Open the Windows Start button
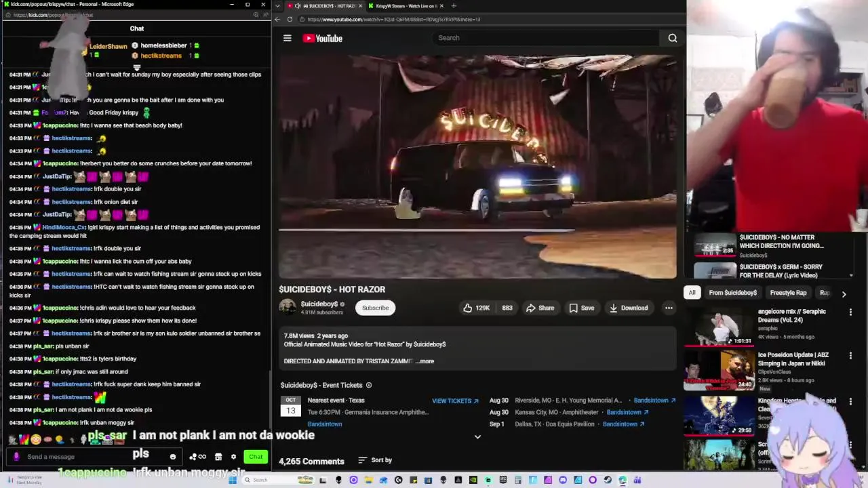Viewport: 868px width, 488px height. pos(233,480)
